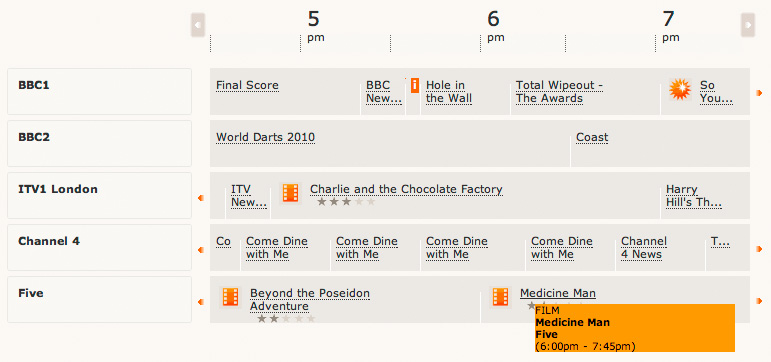Click the right scroll arrow on the timeline header

click(748, 25)
